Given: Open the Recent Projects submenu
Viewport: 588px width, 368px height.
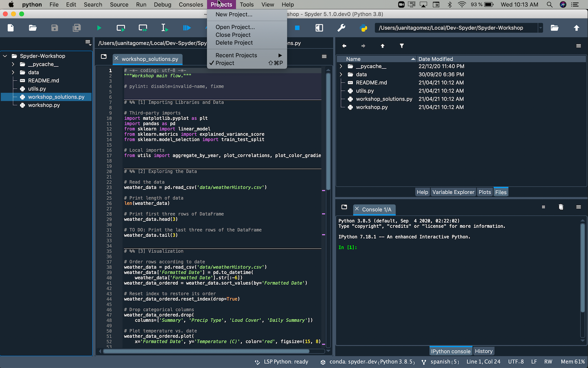Looking at the screenshot, I should tap(236, 55).
